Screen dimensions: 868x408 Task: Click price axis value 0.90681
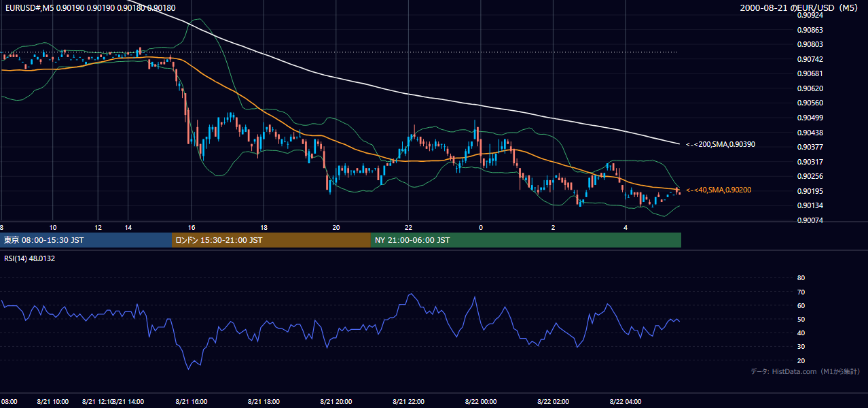[x=809, y=73]
